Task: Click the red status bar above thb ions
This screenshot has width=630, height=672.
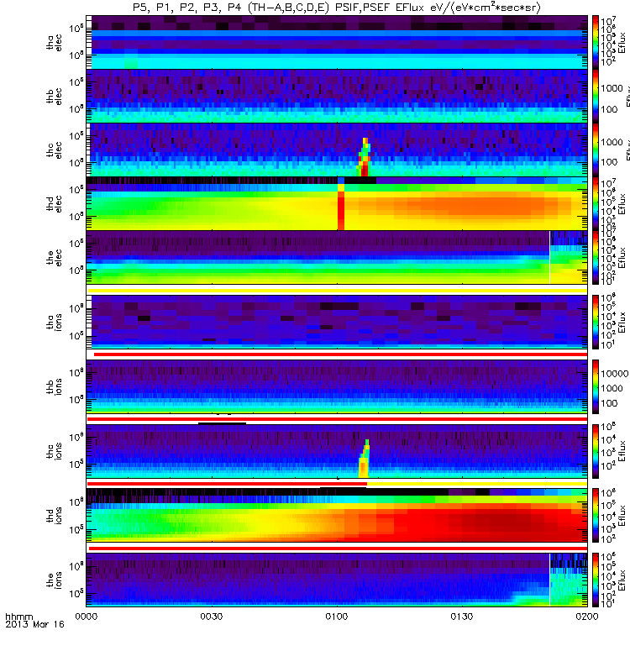Action: point(340,354)
